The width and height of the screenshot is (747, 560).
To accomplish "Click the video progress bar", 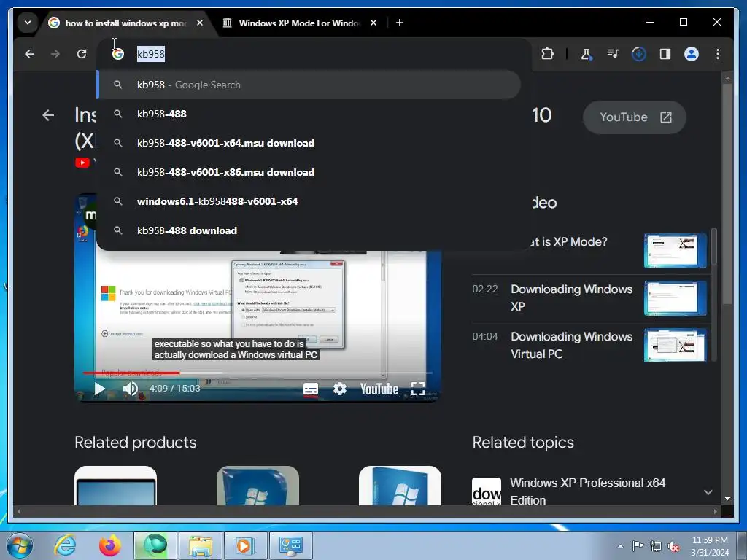I will [x=258, y=373].
